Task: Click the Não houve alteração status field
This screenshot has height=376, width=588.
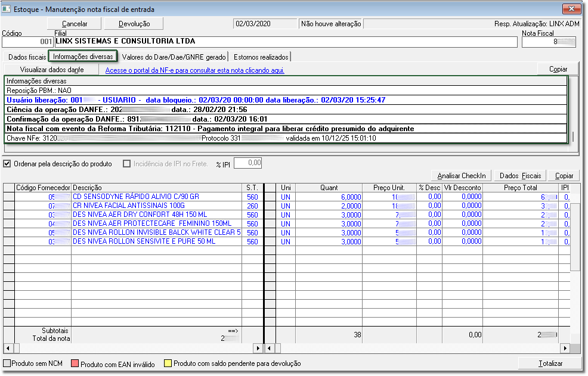Action: [x=331, y=24]
